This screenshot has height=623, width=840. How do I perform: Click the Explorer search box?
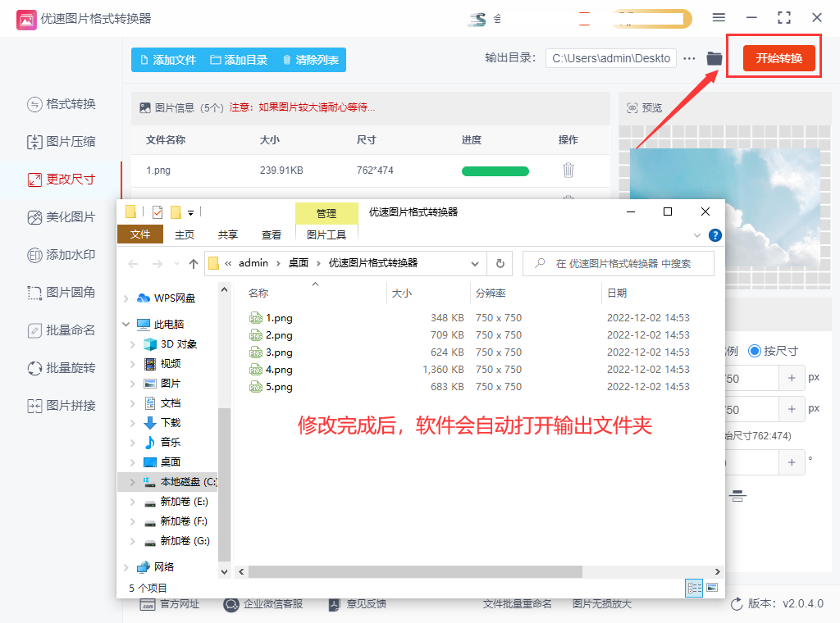(619, 263)
